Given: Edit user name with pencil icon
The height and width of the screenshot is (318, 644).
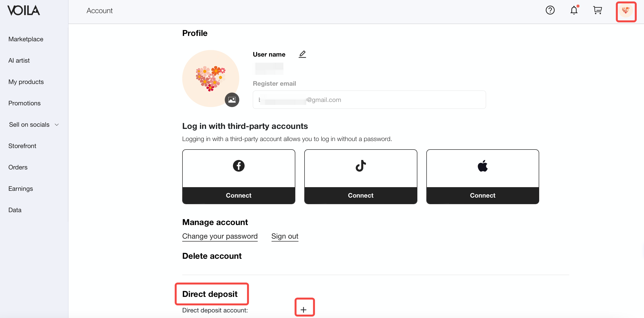Looking at the screenshot, I should [x=302, y=54].
